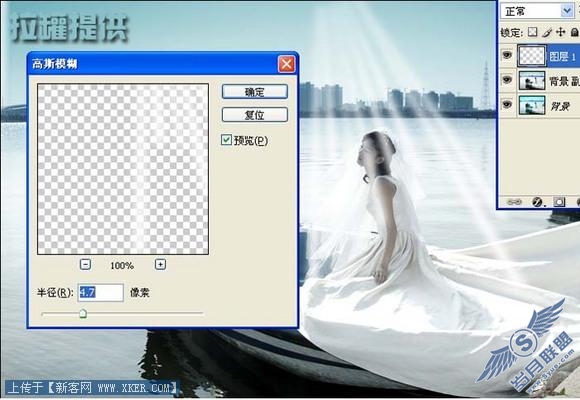The height and width of the screenshot is (400, 580).
Task: Click the lock all padlock icon
Action: click(x=574, y=32)
